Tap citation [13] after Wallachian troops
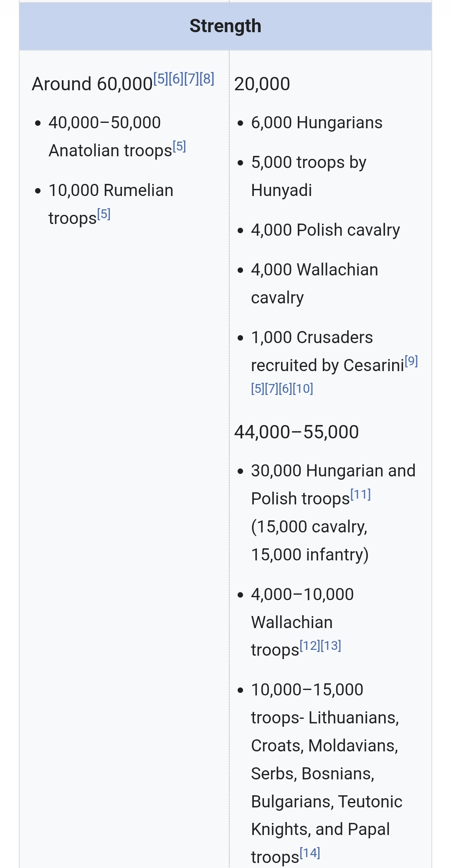 (x=331, y=646)
